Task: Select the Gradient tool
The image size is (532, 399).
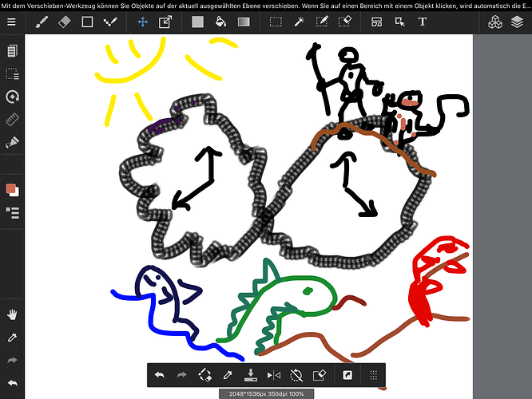Action: tap(244, 22)
